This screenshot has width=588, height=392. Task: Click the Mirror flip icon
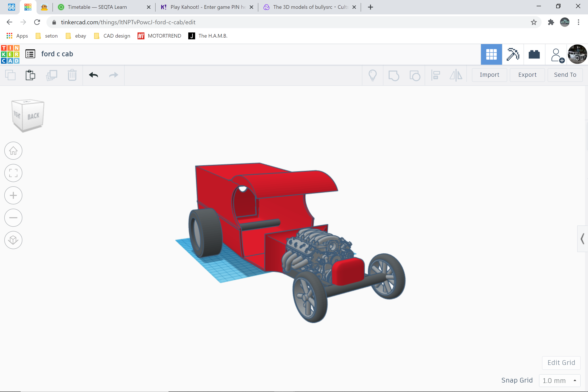point(456,75)
